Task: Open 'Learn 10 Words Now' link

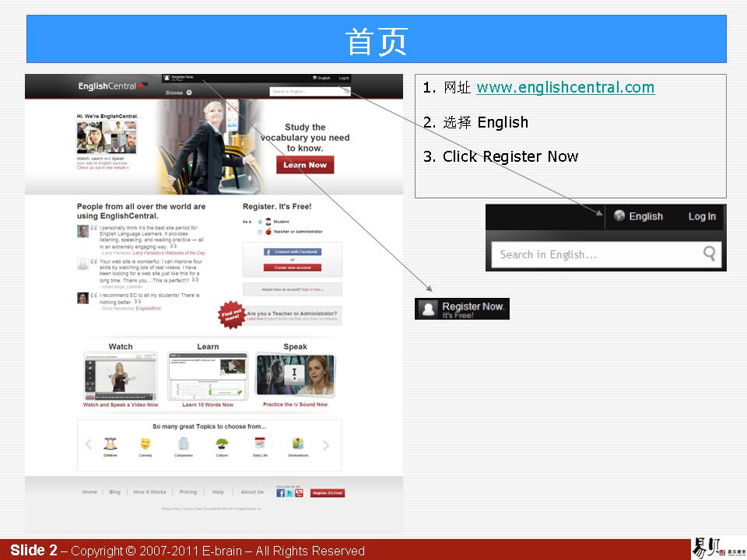Action: [208, 404]
